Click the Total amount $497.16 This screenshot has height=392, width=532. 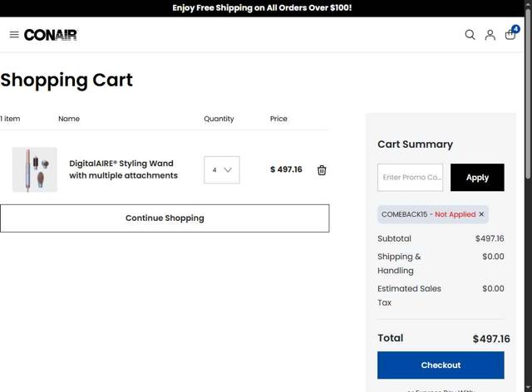click(491, 338)
